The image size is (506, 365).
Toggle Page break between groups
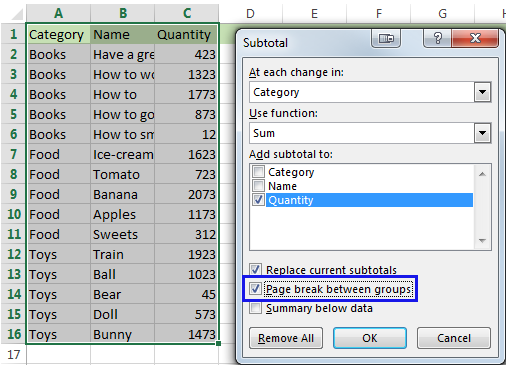pyautogui.click(x=255, y=289)
